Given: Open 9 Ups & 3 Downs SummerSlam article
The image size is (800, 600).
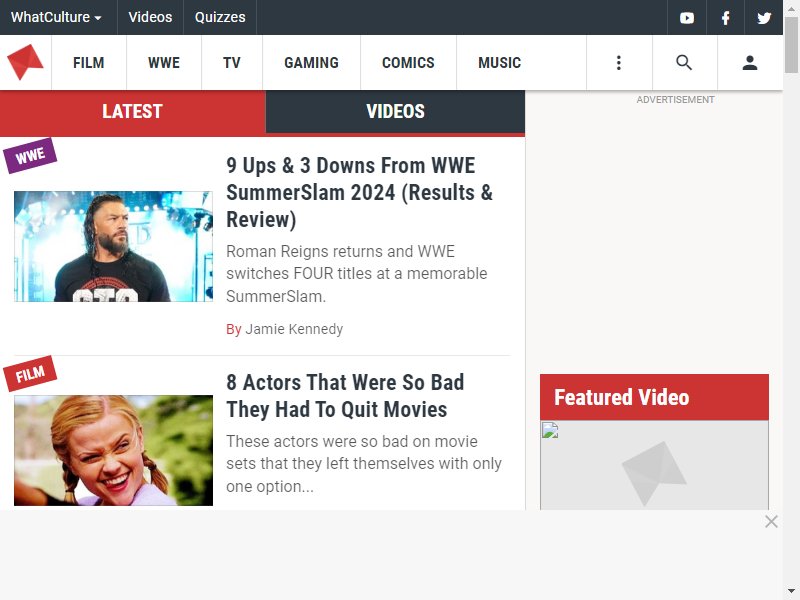Looking at the screenshot, I should click(359, 192).
